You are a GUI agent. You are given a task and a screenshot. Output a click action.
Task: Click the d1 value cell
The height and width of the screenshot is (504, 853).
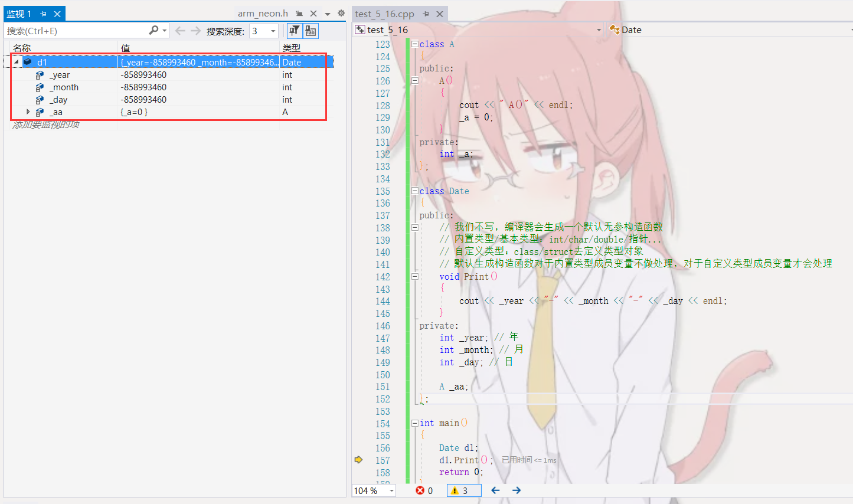[x=199, y=62]
